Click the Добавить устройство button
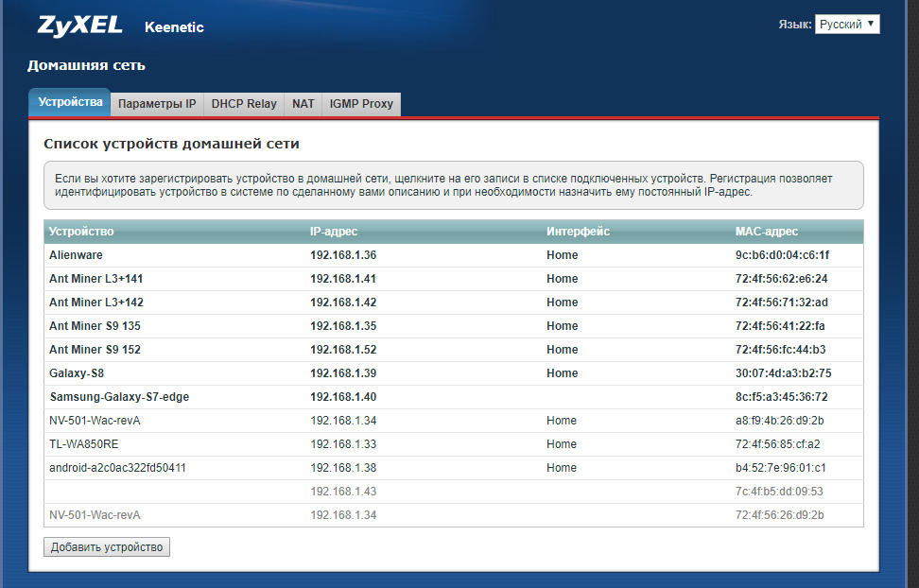Screen dimensions: 919x588 [x=107, y=547]
